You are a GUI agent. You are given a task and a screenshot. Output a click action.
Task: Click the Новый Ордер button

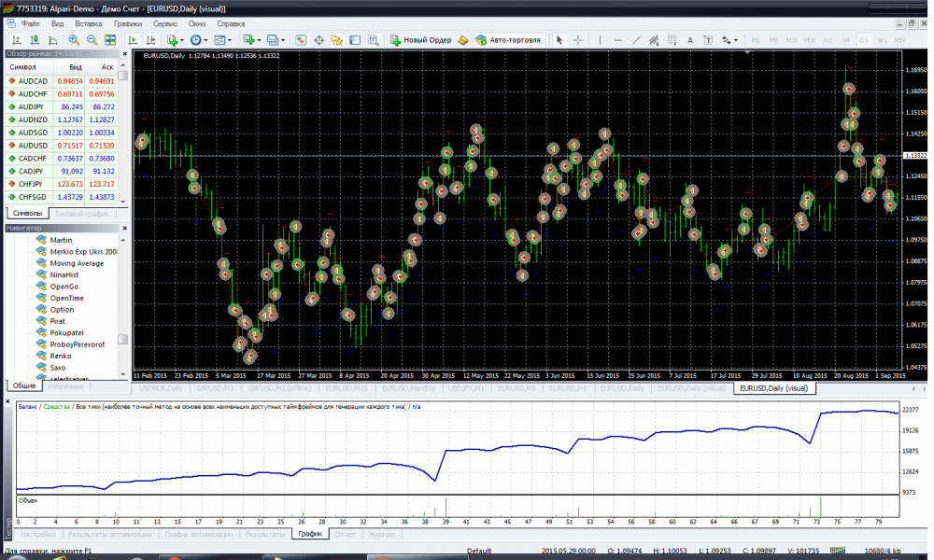(x=421, y=40)
